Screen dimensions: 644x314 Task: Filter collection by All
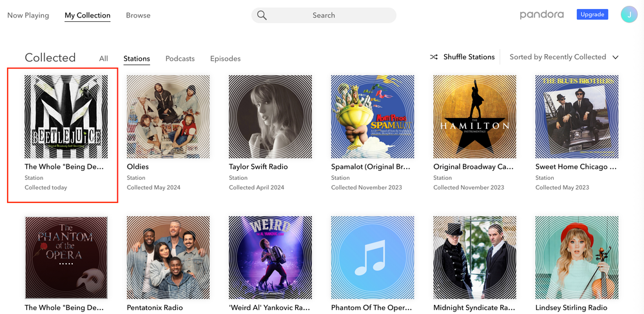(103, 59)
